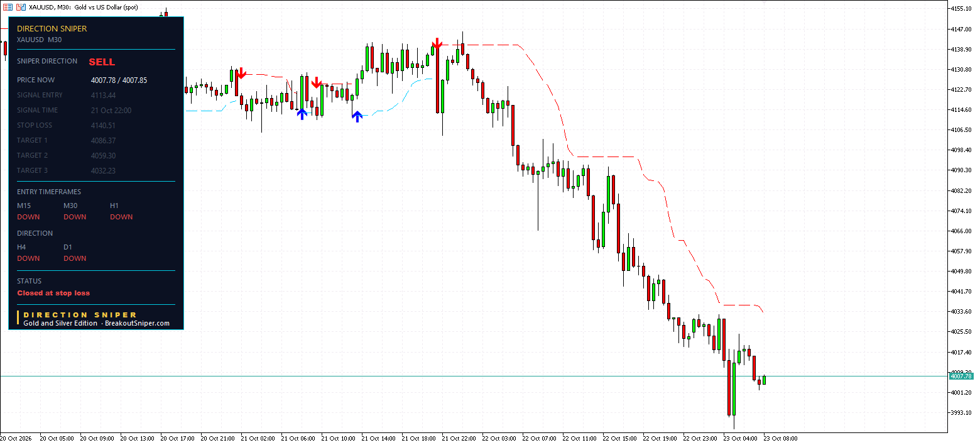
Task: Click the ENTRY TIMEFRAMES section label
Action: coord(49,192)
